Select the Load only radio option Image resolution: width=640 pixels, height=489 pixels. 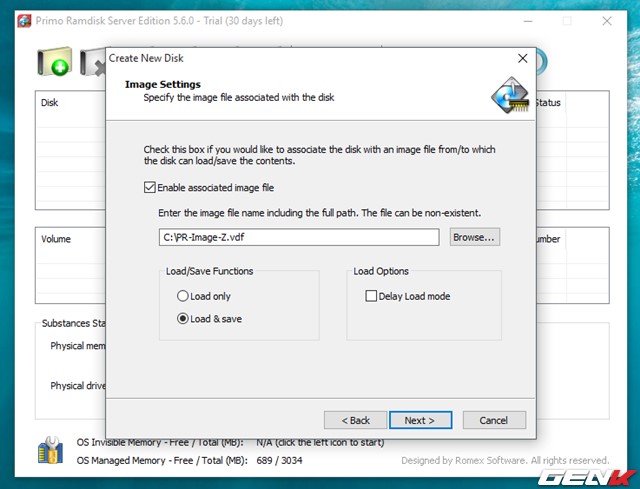click(x=182, y=296)
